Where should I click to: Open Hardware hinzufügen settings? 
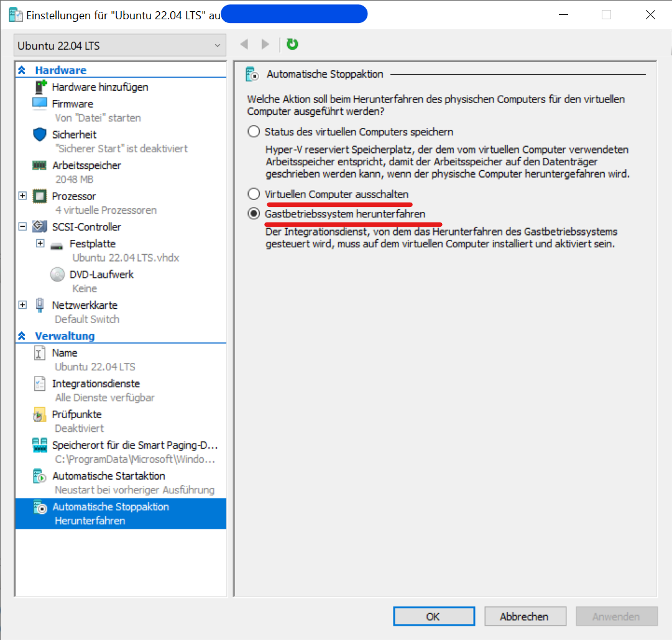coord(100,87)
